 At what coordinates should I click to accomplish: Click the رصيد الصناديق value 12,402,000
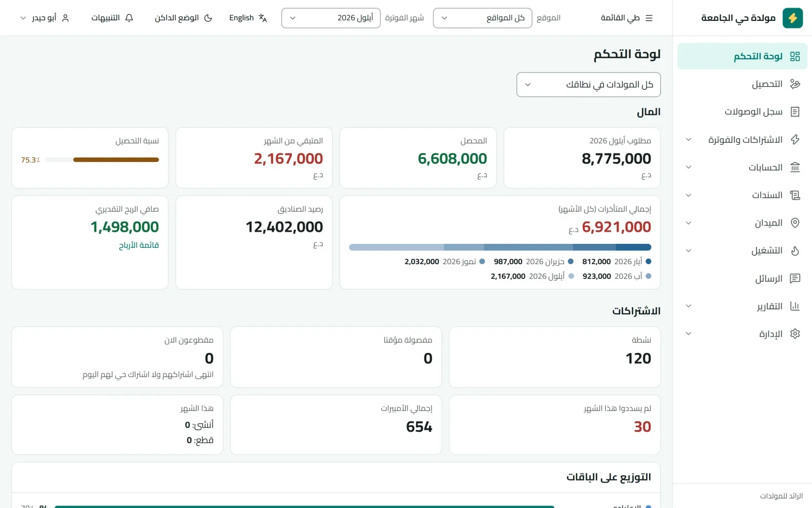[284, 227]
